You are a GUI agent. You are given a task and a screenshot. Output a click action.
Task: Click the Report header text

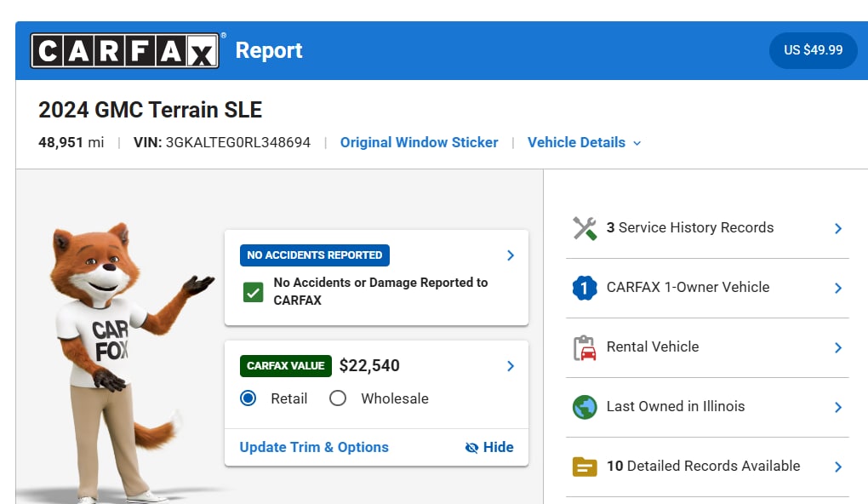(269, 50)
